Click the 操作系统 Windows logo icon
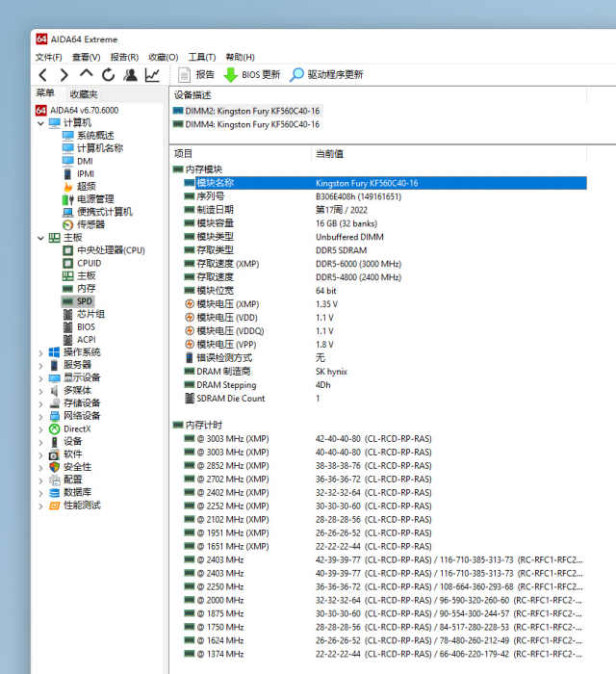Viewport: 616px width, 674px height. 54,352
